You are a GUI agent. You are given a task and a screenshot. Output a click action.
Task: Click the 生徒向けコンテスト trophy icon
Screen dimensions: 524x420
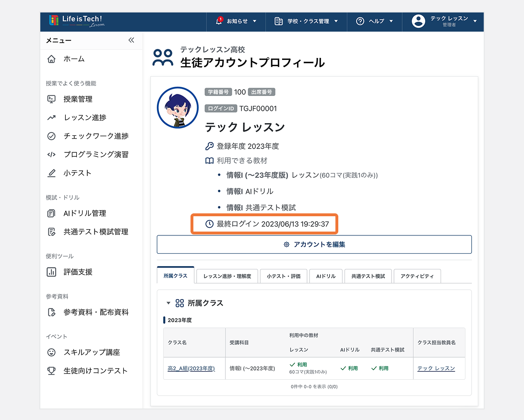(51, 371)
